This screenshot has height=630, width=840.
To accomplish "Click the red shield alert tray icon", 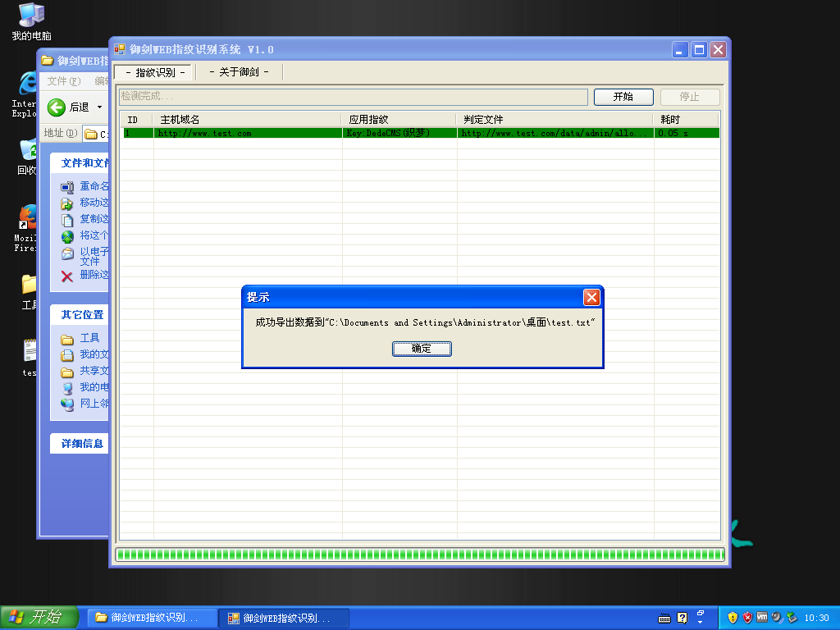I will pyautogui.click(x=747, y=618).
